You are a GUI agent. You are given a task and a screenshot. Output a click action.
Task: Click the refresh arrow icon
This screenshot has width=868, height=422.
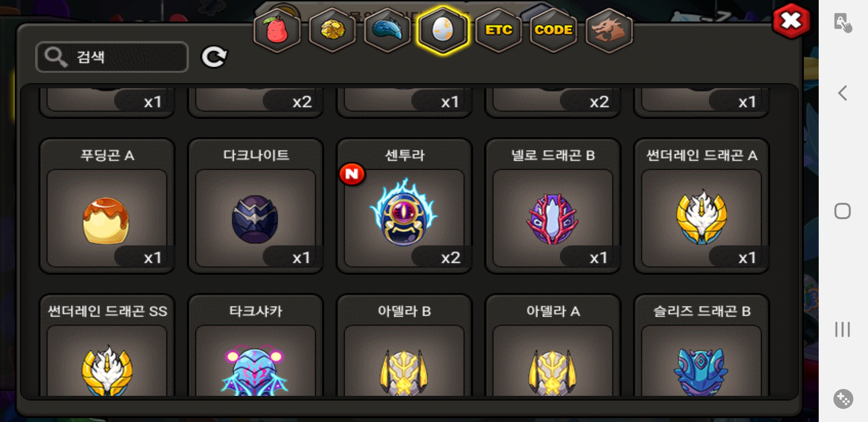coord(214,57)
